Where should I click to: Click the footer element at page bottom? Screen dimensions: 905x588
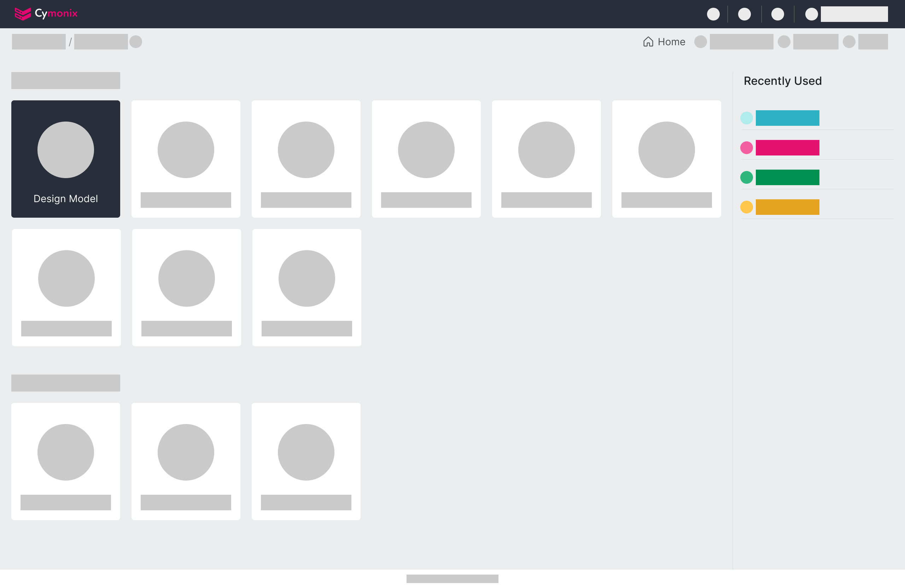point(452,578)
